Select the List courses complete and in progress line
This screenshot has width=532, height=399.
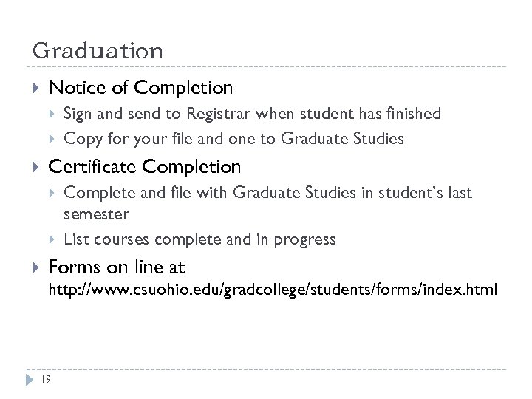(x=199, y=239)
